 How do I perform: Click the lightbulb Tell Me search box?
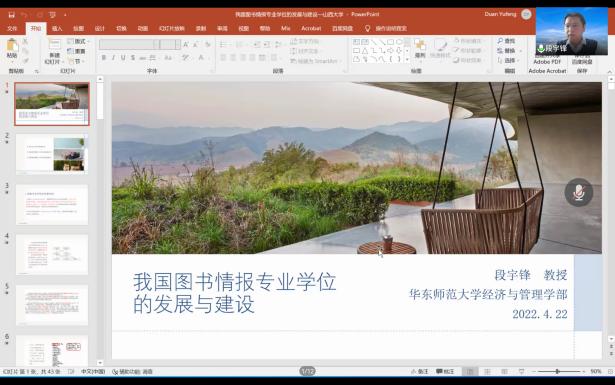[386, 28]
